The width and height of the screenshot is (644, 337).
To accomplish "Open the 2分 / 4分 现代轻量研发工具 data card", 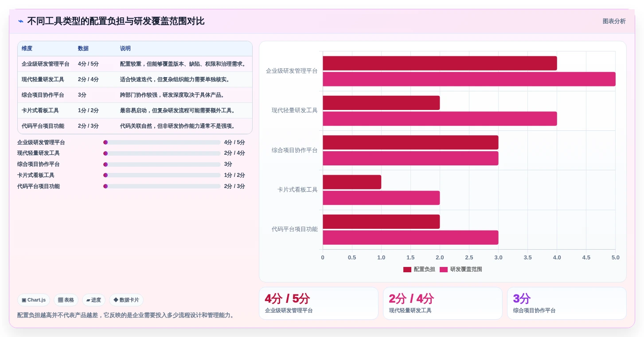I will [443, 303].
